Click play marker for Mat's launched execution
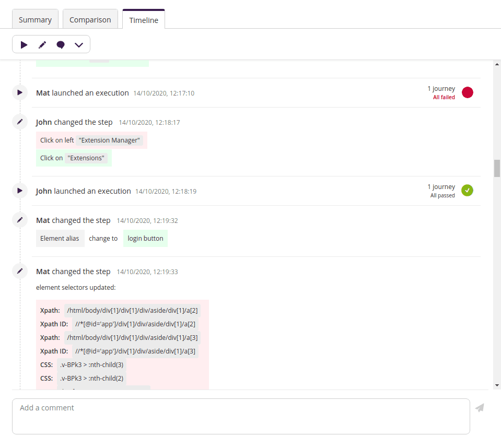 click(x=20, y=92)
